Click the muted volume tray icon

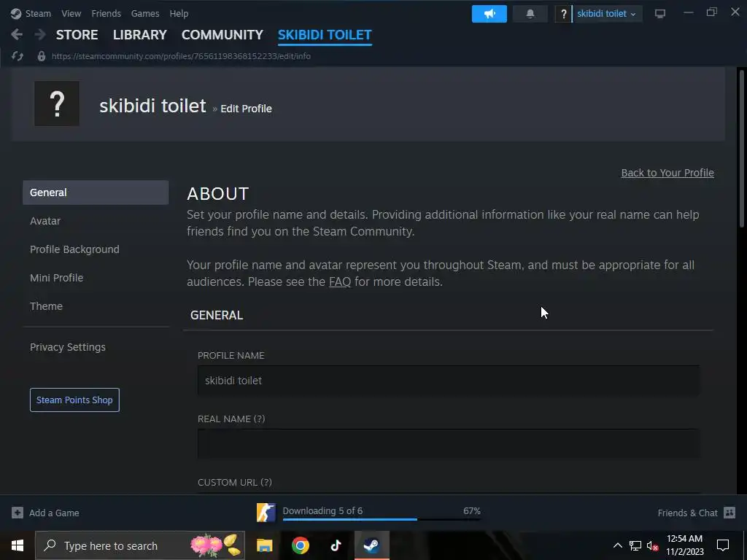coord(652,545)
